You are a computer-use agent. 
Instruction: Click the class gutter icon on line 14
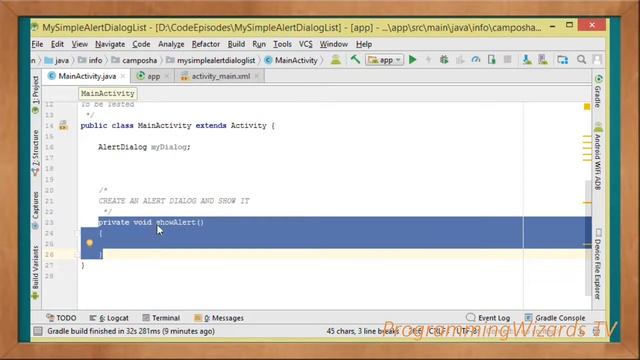(x=63, y=125)
